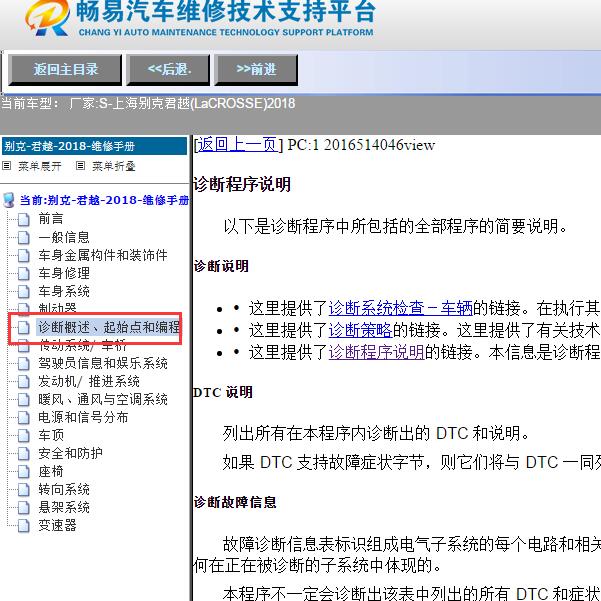Click the page icon beside 安全和防护
601x601 pixels.
[24, 454]
